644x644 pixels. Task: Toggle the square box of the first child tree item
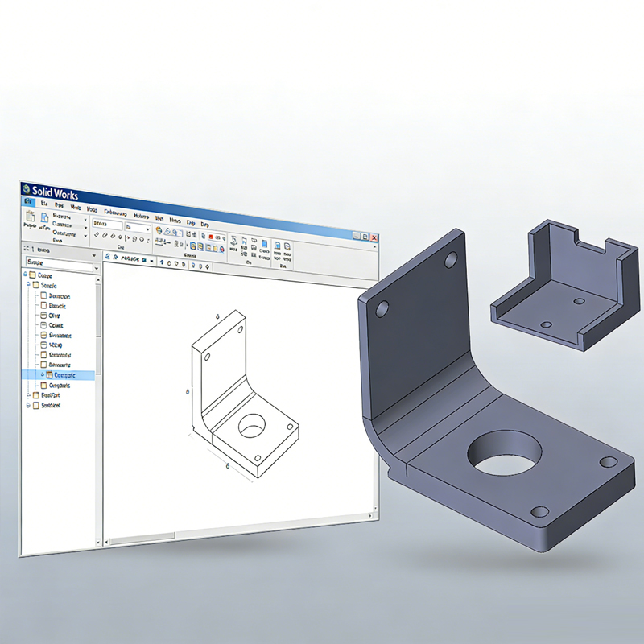tap(44, 295)
